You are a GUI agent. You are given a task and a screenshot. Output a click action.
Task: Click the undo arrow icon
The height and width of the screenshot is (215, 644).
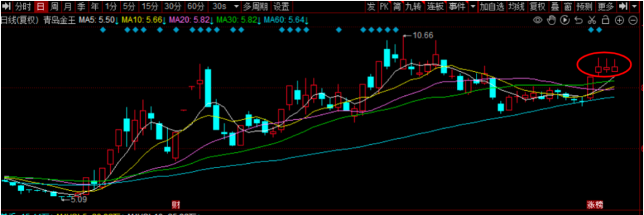[578, 20]
